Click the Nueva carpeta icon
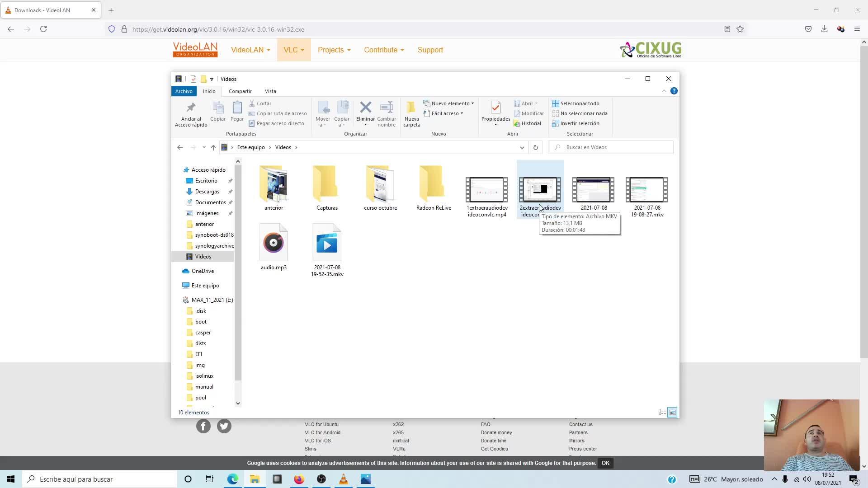 pyautogui.click(x=411, y=108)
